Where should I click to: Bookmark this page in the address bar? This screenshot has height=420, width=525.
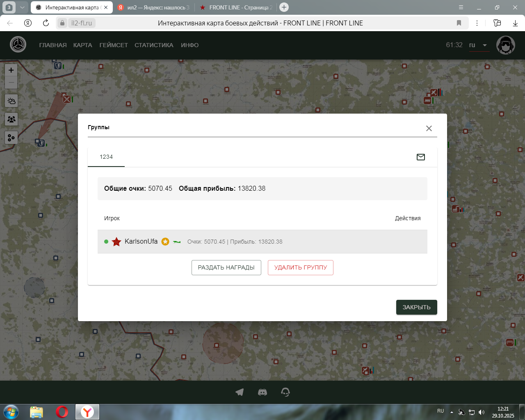459,23
